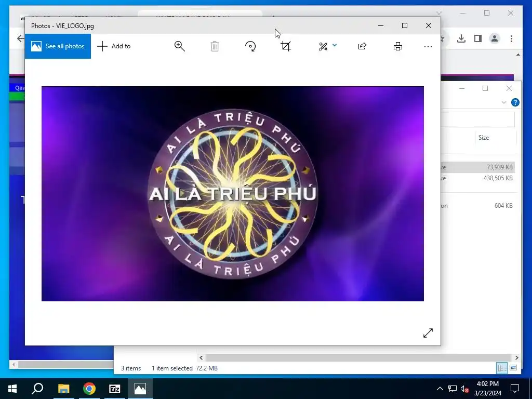
Task: Switch to Chrome on the taskbar
Action: [x=89, y=389]
